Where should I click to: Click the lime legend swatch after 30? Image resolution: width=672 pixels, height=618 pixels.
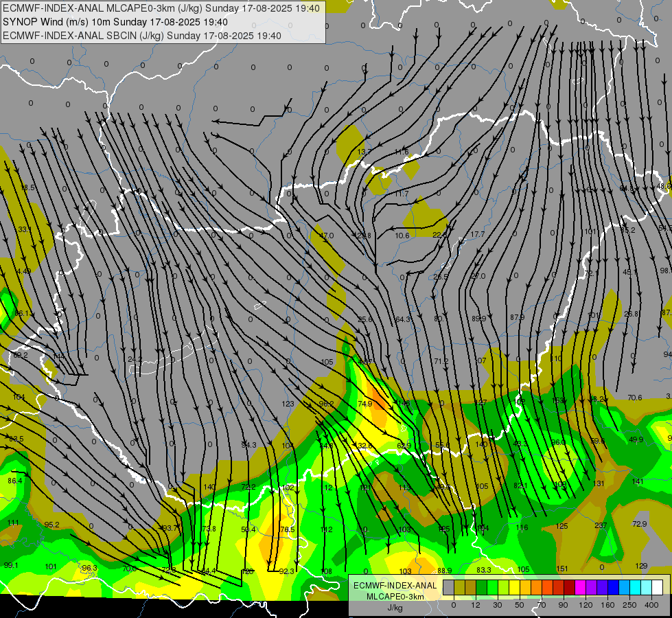click(x=504, y=587)
